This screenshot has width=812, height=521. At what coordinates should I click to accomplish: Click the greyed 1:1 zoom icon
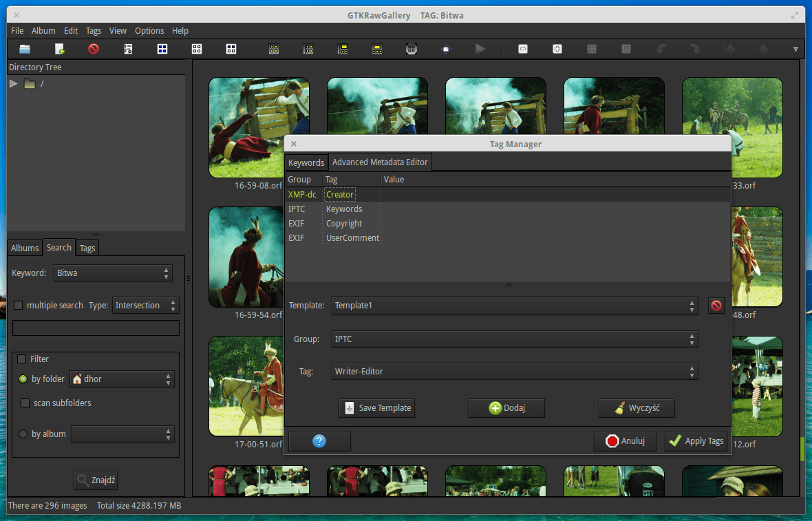[626, 49]
